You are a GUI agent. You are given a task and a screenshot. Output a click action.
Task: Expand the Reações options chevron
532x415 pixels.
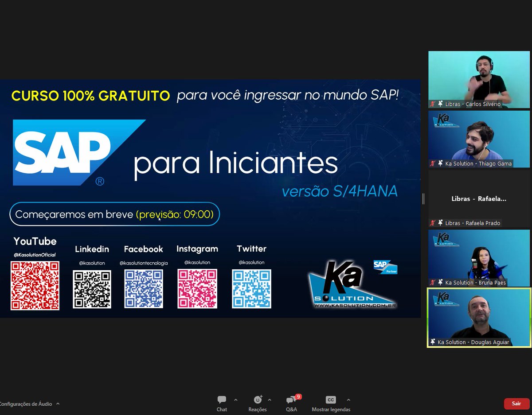pos(270,399)
